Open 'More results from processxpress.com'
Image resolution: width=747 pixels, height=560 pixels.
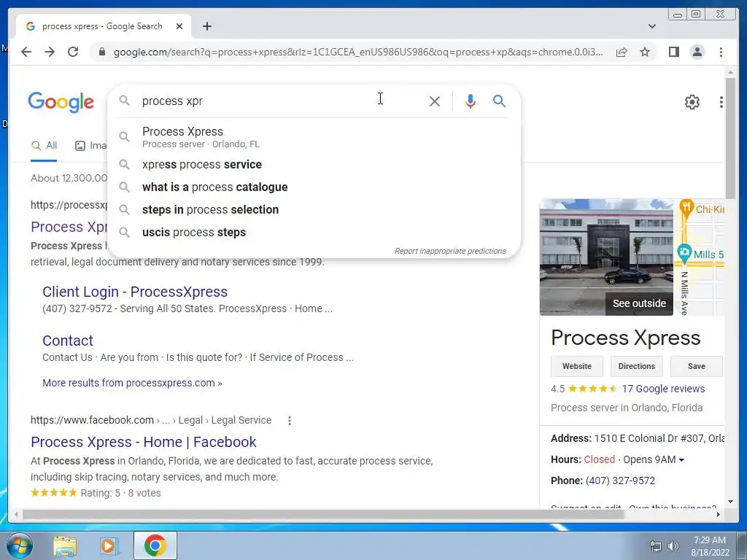click(x=132, y=383)
